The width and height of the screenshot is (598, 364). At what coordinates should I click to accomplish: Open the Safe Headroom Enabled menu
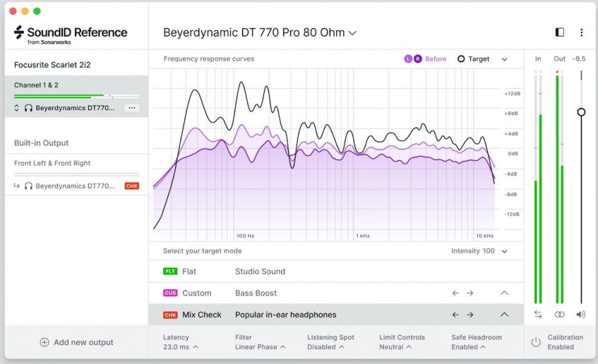tap(477, 342)
